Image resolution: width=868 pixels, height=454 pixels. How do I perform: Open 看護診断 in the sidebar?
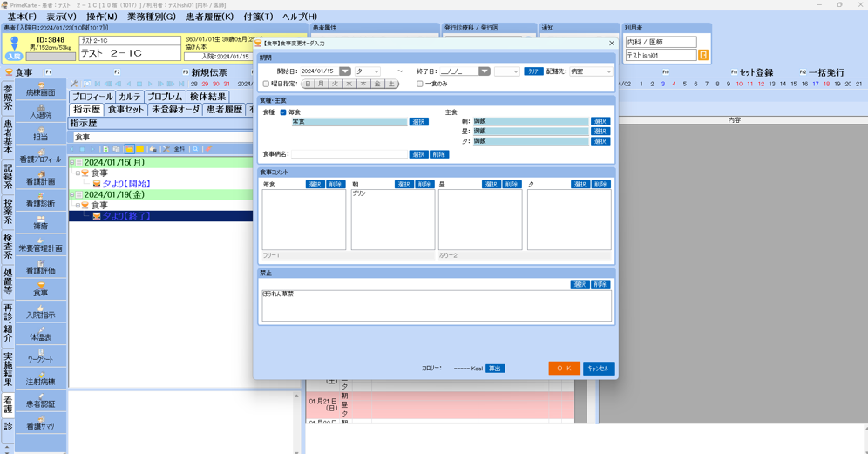[41, 200]
